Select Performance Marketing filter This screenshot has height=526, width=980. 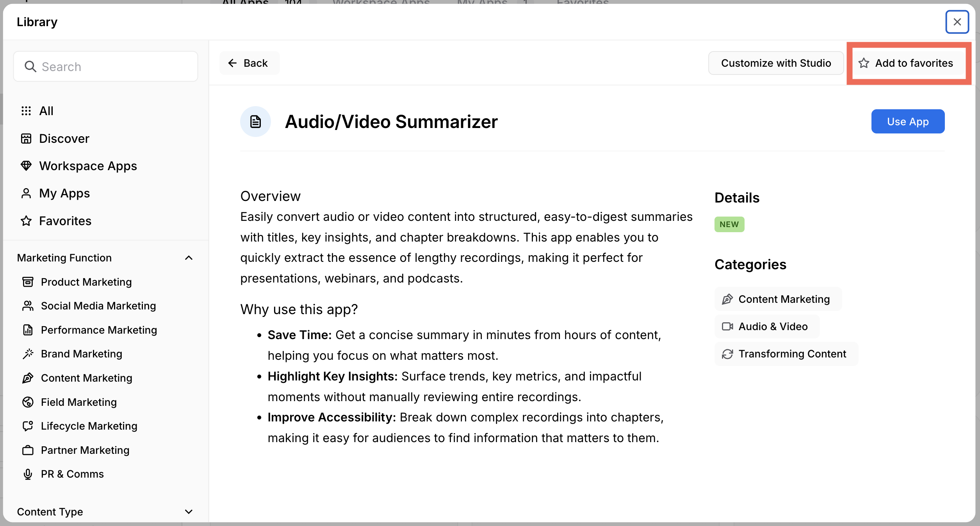(x=99, y=330)
